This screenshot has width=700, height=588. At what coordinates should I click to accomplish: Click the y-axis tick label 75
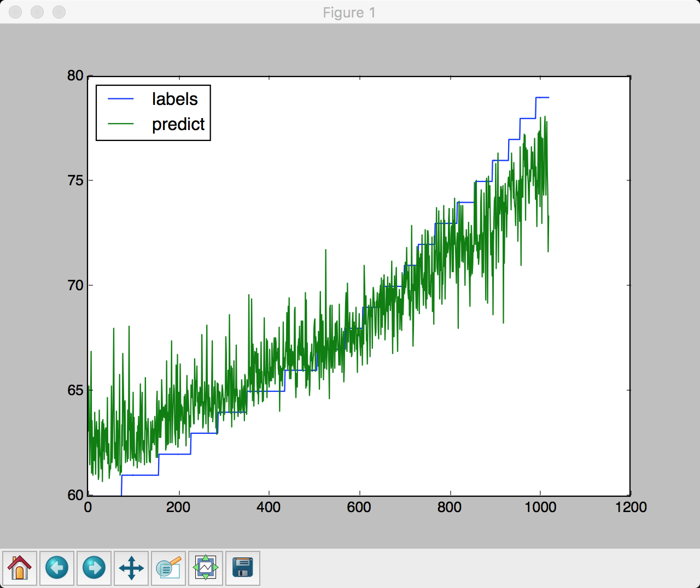pyautogui.click(x=75, y=181)
